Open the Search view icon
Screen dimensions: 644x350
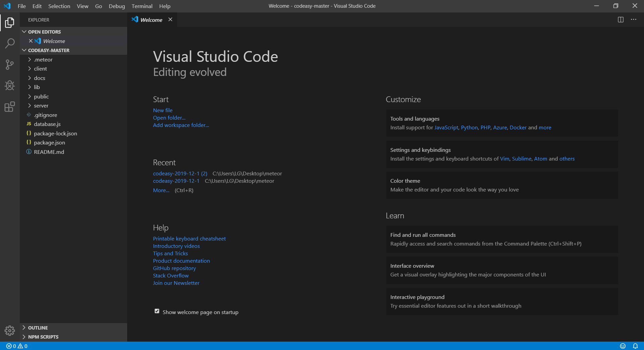[x=10, y=43]
